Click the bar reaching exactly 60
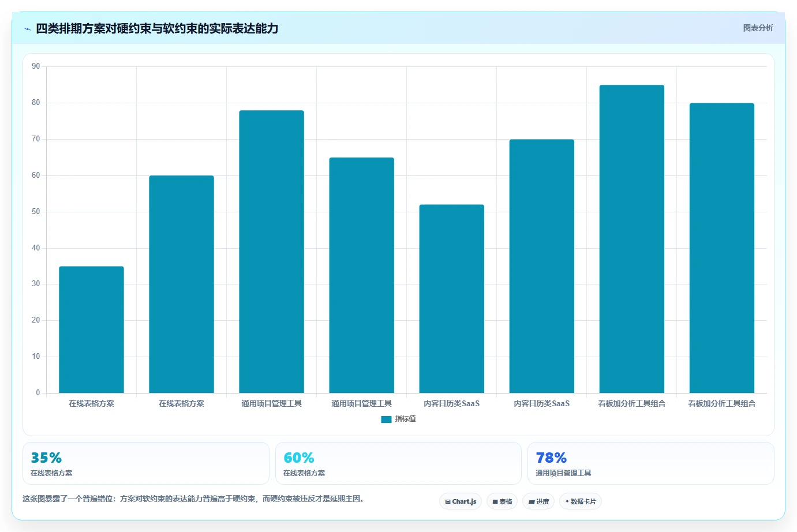 pos(181,284)
